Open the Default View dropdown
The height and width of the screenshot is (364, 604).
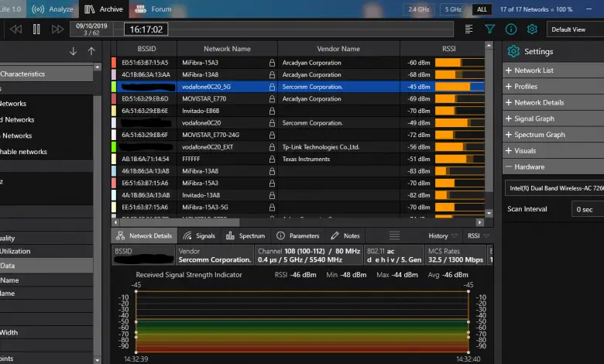(x=575, y=29)
